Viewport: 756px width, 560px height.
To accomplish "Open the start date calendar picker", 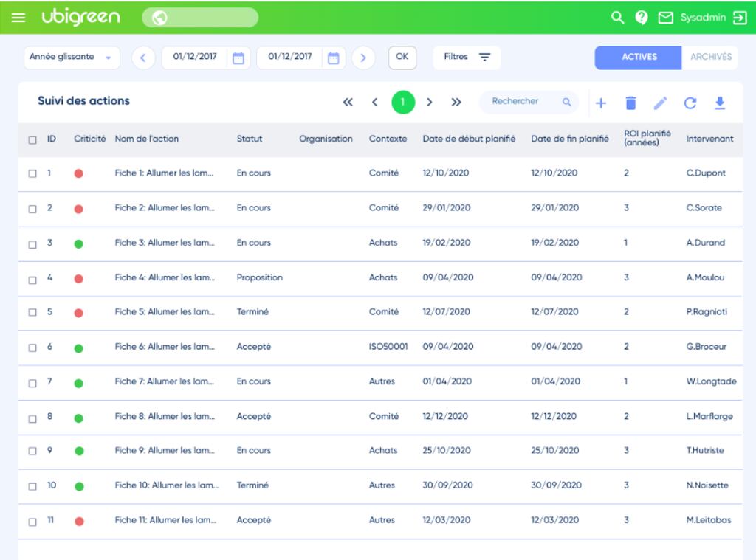I will pyautogui.click(x=238, y=58).
